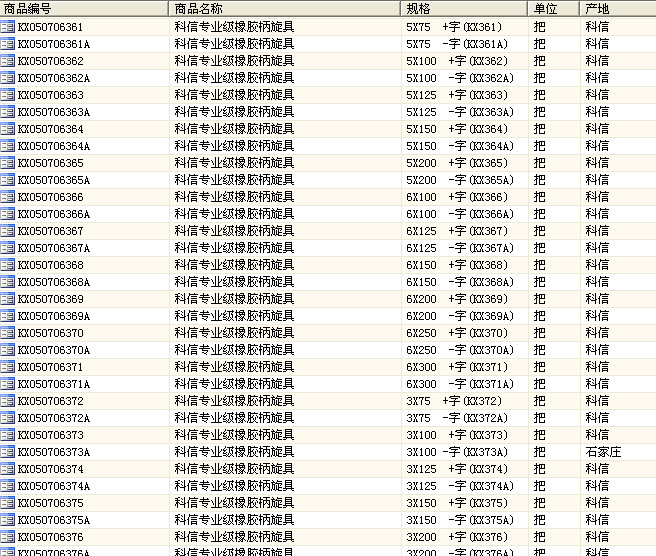Click spec cell 5X125 -字 (KX363A)
The width and height of the screenshot is (656, 556).
[x=460, y=112]
